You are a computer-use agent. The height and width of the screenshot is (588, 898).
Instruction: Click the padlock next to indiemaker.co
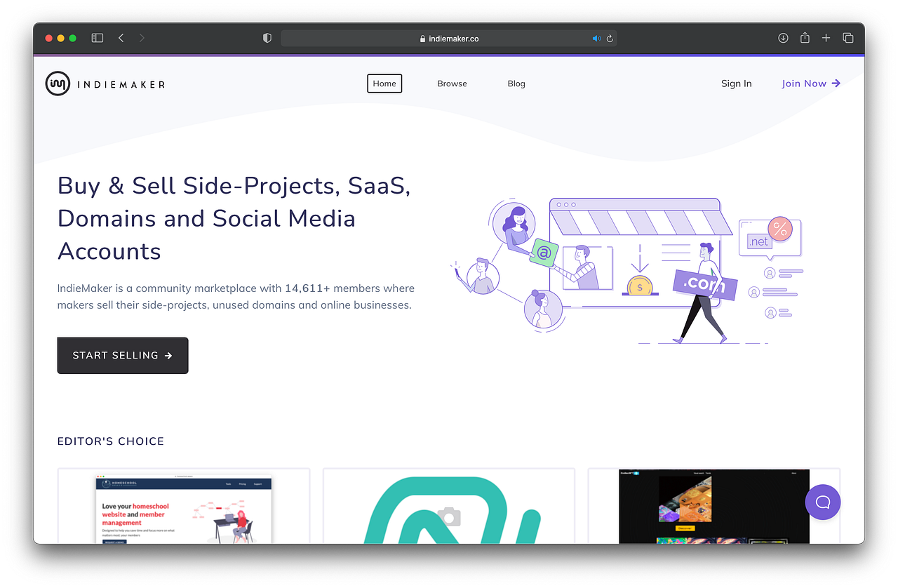[421, 39]
